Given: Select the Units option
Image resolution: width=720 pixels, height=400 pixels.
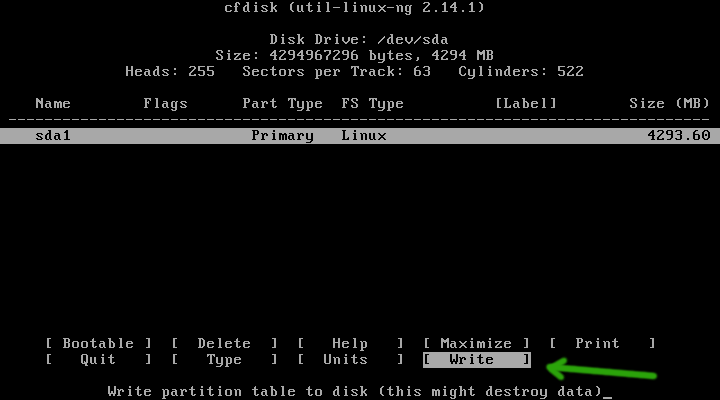Looking at the screenshot, I should pos(350,360).
